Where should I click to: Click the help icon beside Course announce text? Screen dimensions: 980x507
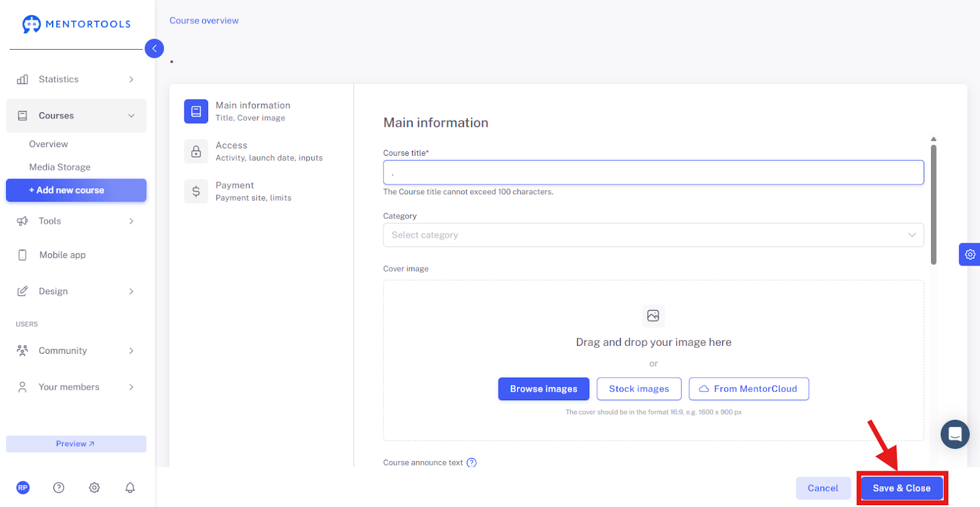tap(472, 463)
